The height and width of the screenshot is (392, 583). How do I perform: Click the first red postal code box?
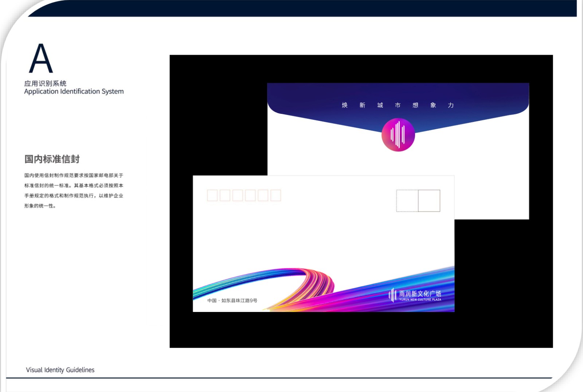tap(212, 195)
